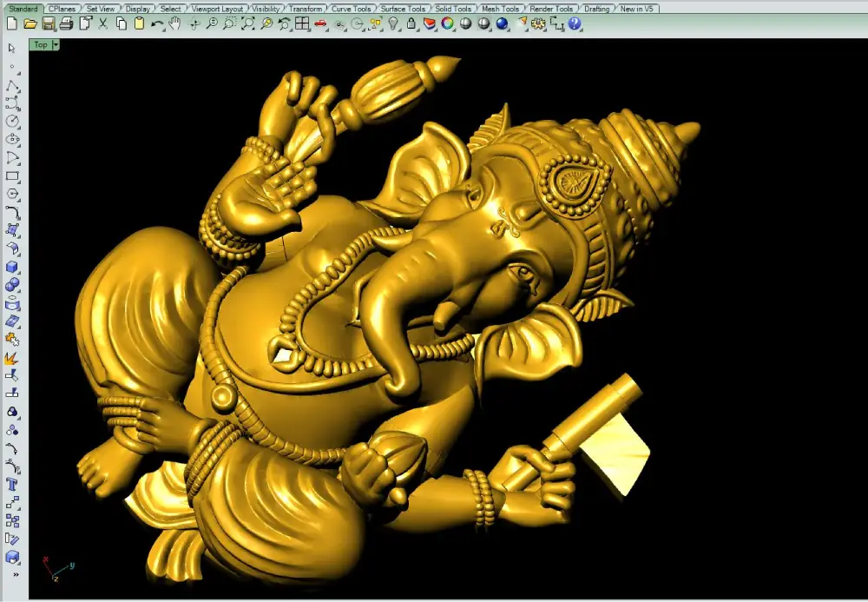Click the Top viewport title label
Screen dimensions: 868x602
tap(41, 45)
